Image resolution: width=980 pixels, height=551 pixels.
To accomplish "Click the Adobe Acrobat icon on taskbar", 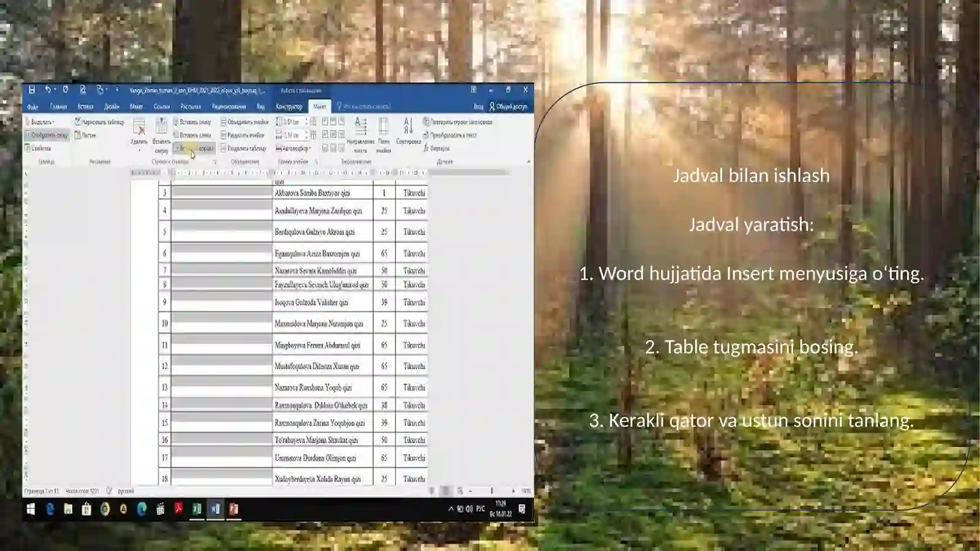I will [178, 509].
